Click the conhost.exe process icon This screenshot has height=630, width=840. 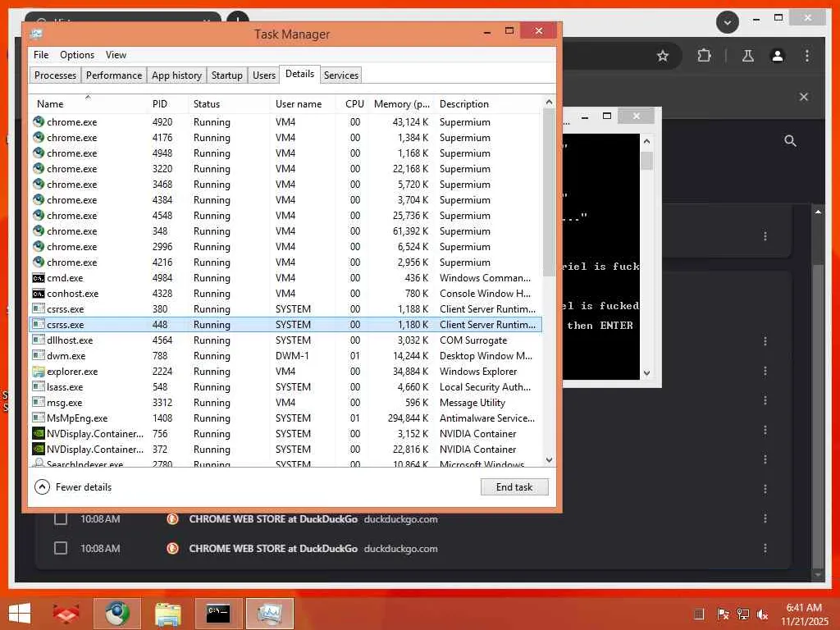pyautogui.click(x=39, y=294)
